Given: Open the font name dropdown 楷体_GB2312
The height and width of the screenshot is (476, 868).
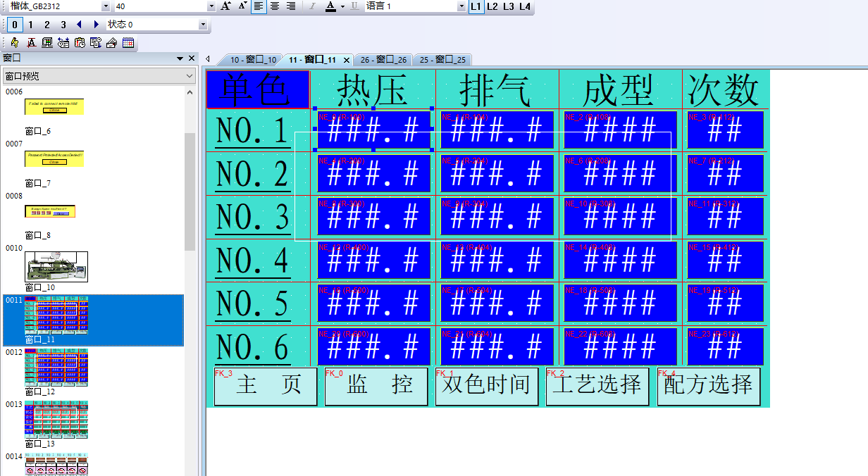Looking at the screenshot, I should click(106, 6).
